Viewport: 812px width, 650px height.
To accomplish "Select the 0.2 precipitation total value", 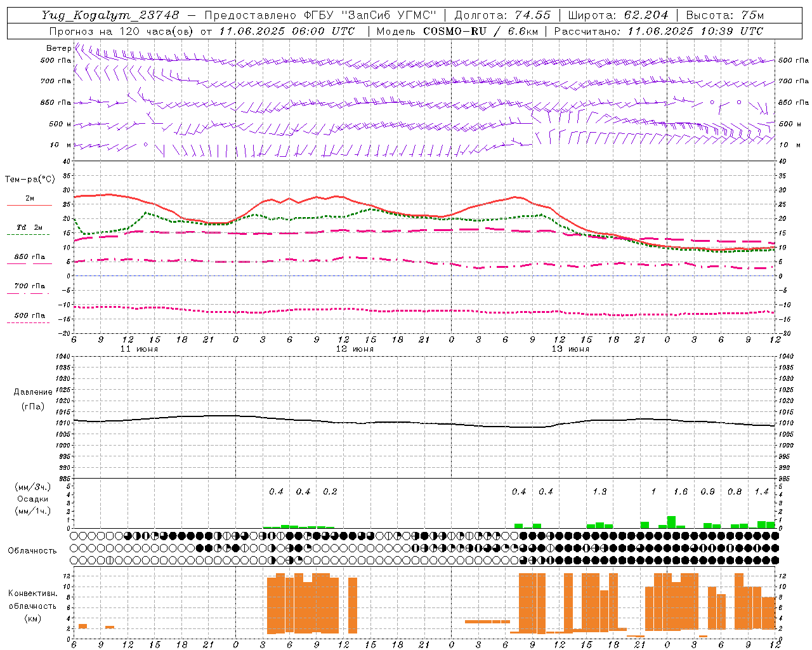I will tap(330, 491).
